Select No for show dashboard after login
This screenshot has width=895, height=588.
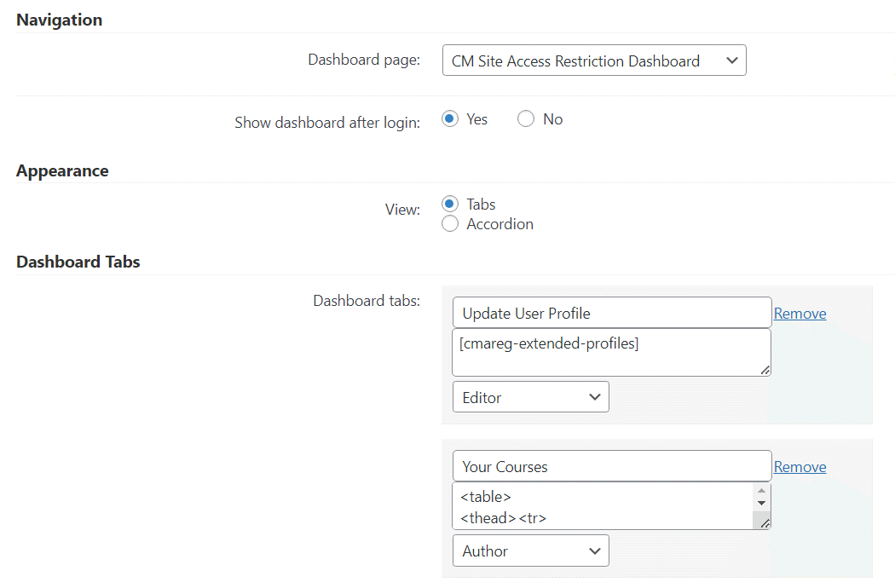[x=526, y=119]
